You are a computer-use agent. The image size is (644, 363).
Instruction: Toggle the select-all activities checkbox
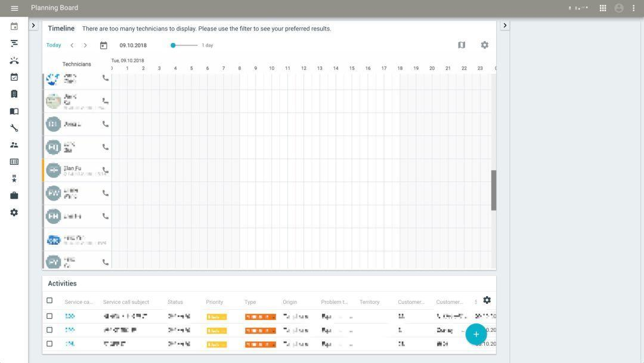click(49, 300)
